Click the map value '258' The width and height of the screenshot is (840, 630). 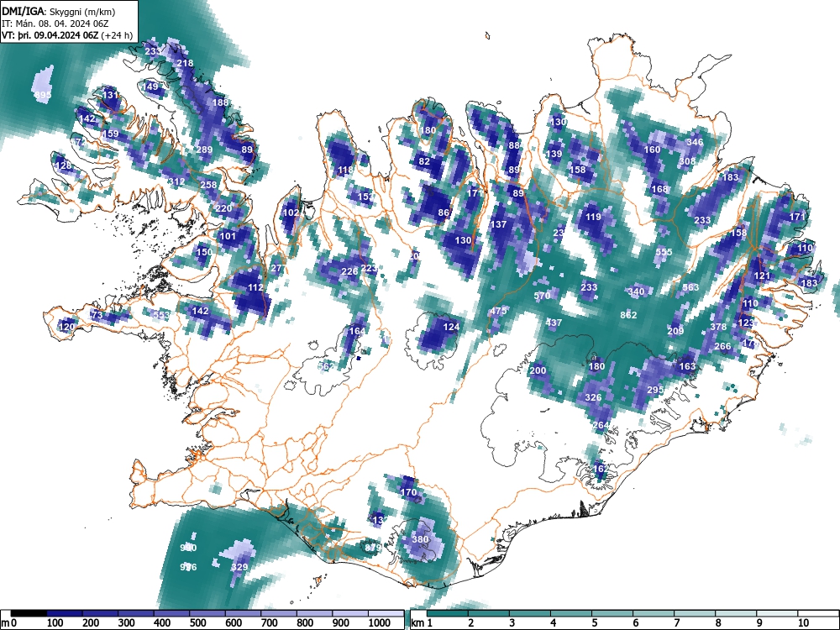pyautogui.click(x=208, y=185)
